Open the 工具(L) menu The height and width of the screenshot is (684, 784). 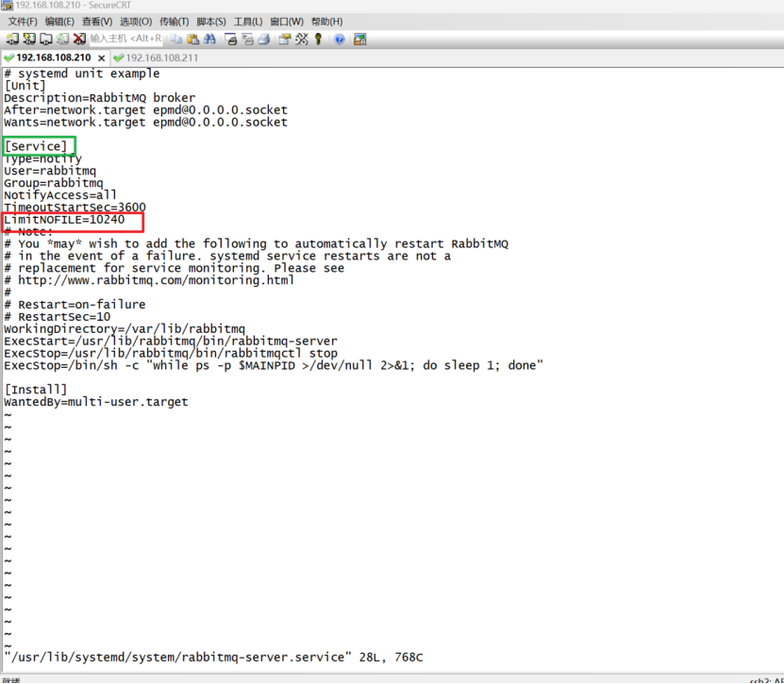click(x=248, y=22)
